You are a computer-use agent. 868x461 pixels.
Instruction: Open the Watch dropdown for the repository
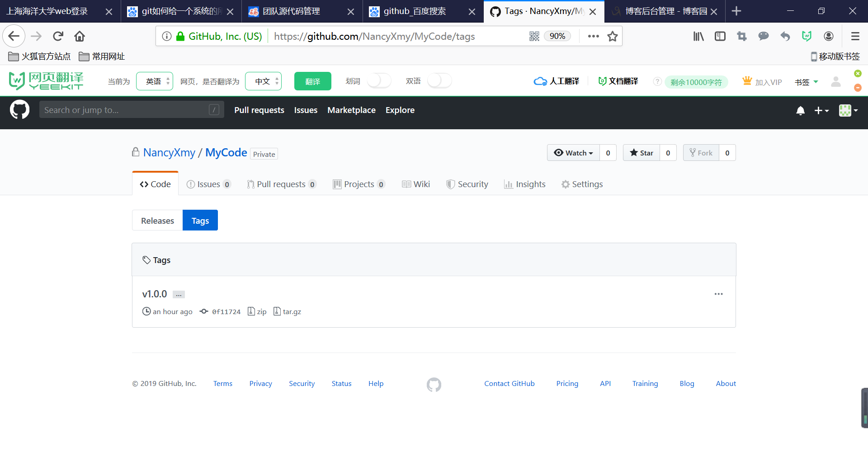click(x=573, y=153)
